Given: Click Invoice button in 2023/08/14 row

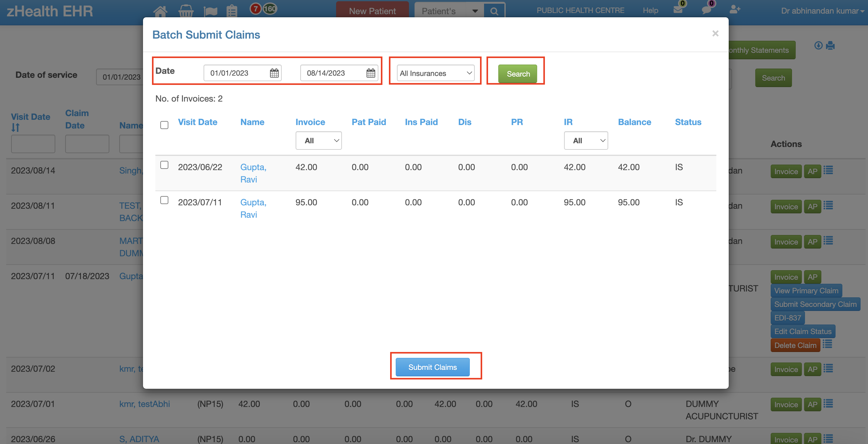Looking at the screenshot, I should click(x=786, y=171).
